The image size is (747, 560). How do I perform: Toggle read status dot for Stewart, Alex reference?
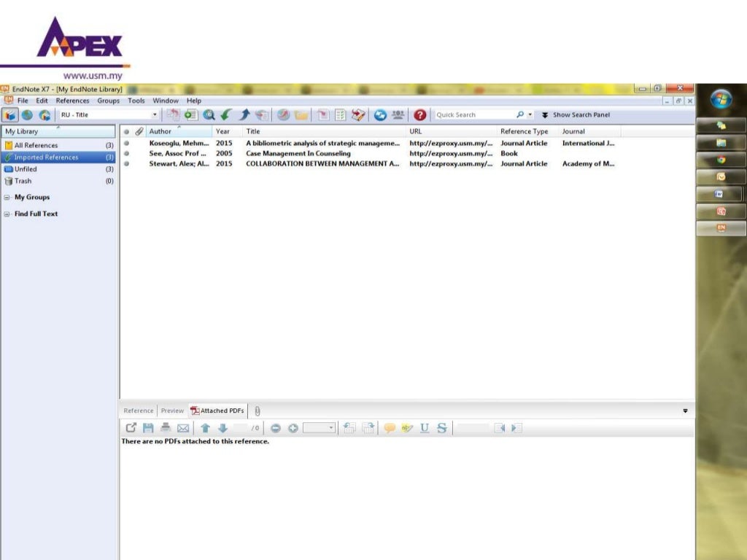[x=126, y=163]
